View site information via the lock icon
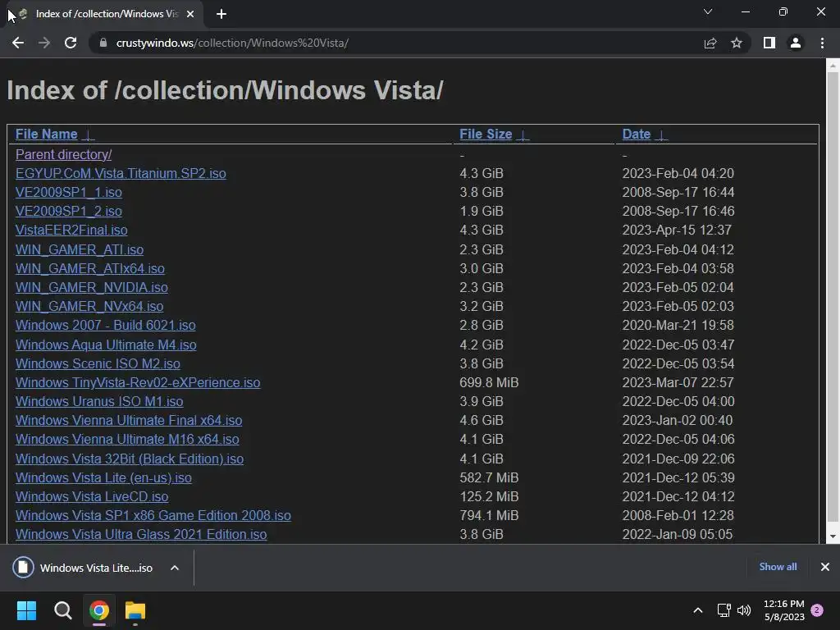The height and width of the screenshot is (630, 840). click(x=103, y=43)
